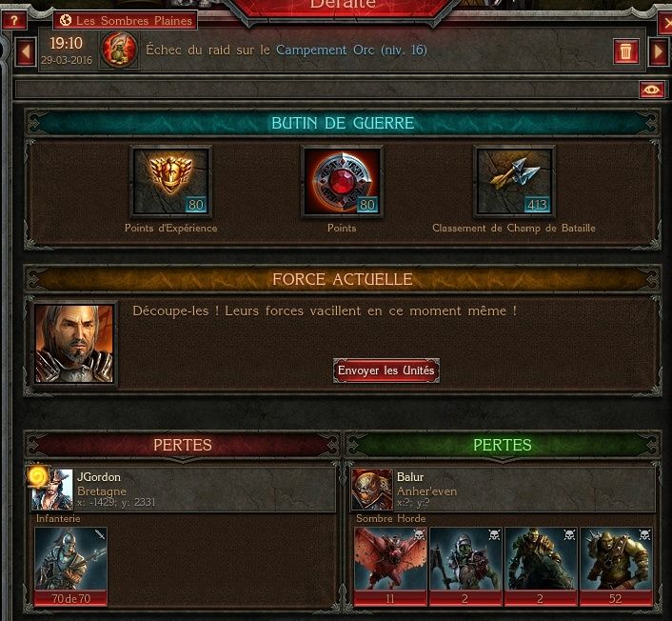Select the Les Sombres Plaines tab

point(126,21)
